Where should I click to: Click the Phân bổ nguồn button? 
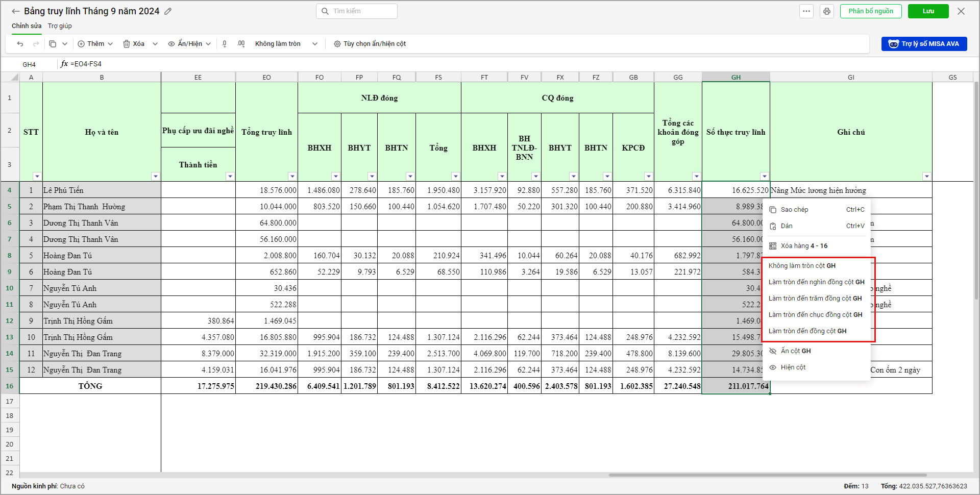coord(871,11)
